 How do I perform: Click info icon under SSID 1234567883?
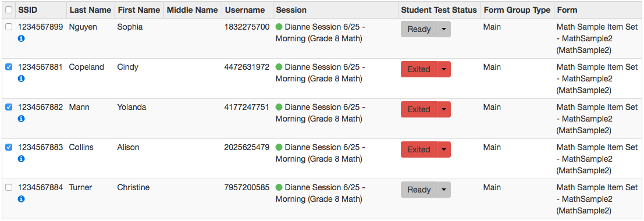tap(22, 159)
